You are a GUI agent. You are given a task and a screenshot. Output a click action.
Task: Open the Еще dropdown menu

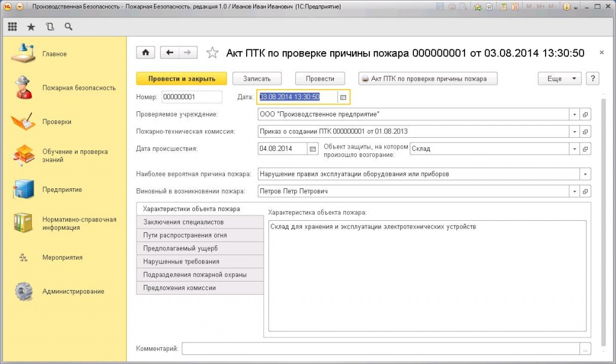559,79
